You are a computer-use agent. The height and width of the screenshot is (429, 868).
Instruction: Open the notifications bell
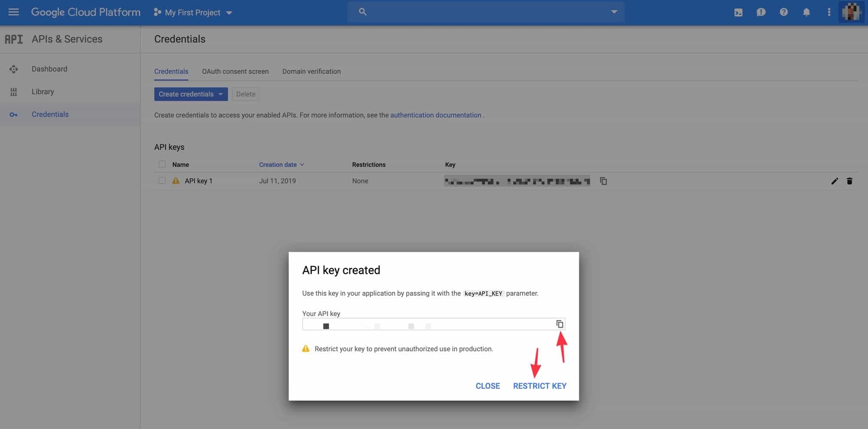pos(806,12)
